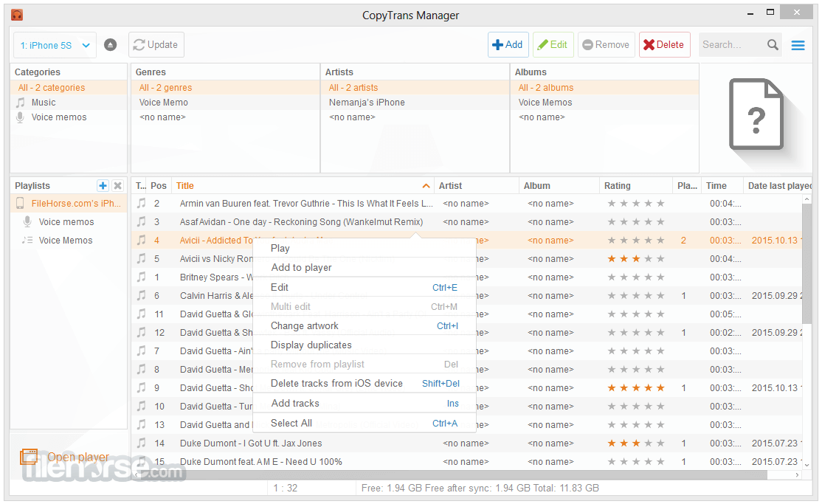This screenshot has height=504, width=822.
Task: Open the hamburger main menu icon
Action: 798,46
